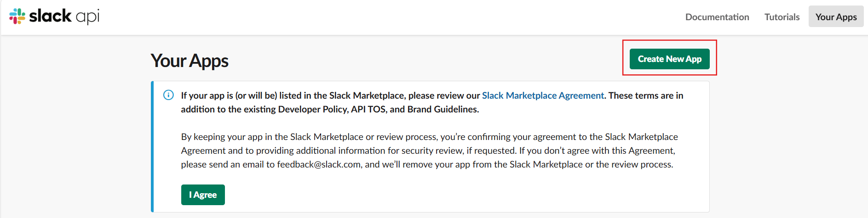This screenshot has height=218, width=868.
Task: Open the Documentation menu item
Action: coord(717,17)
